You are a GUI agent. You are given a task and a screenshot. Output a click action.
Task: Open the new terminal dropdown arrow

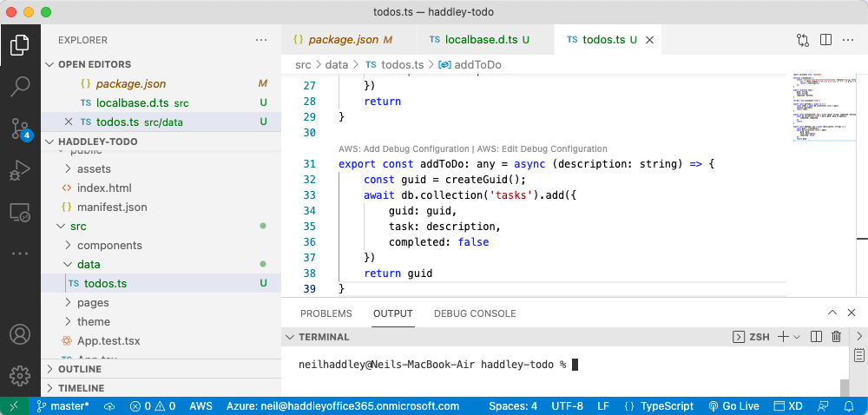pyautogui.click(x=797, y=337)
